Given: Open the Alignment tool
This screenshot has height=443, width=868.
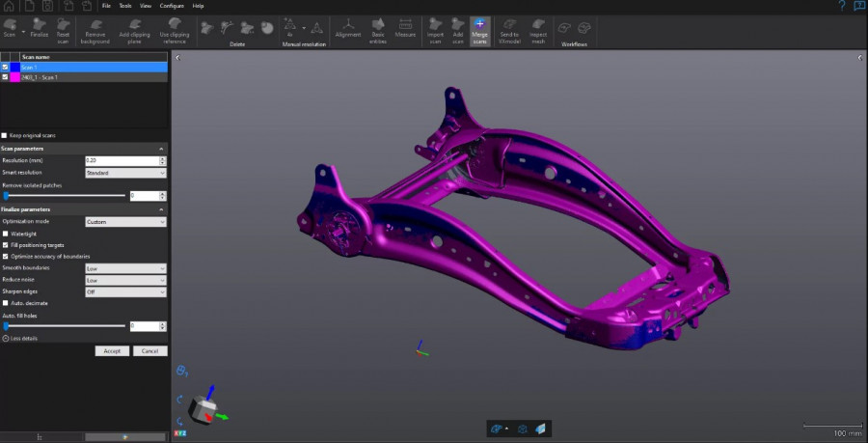Looking at the screenshot, I should click(348, 28).
